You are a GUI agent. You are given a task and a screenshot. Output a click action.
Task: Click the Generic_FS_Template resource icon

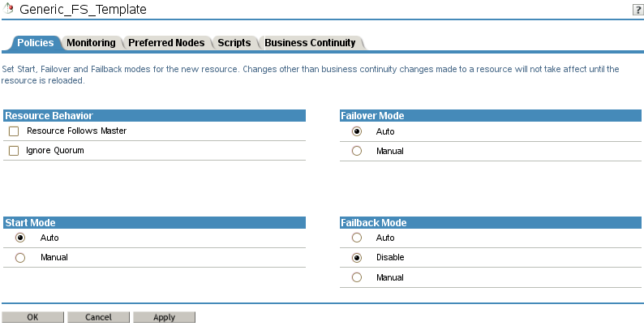(8, 9)
